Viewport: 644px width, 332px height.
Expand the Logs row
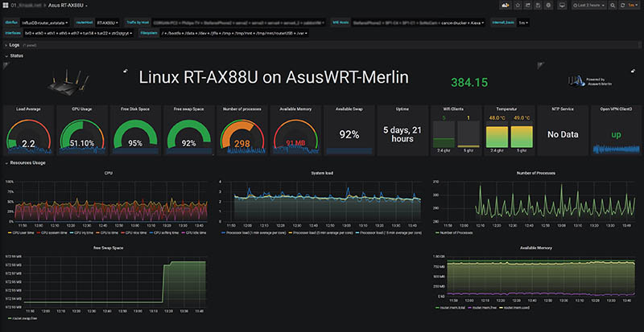[14, 45]
